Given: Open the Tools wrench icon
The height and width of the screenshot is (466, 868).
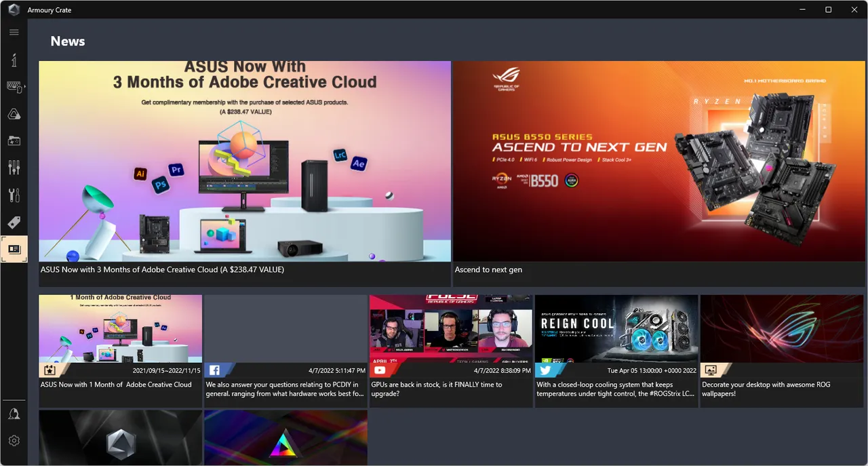Looking at the screenshot, I should (x=14, y=195).
